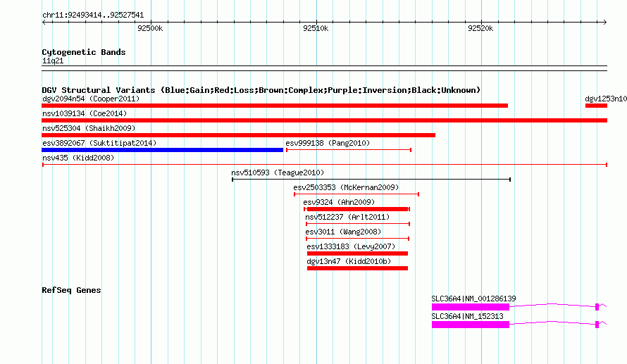627x364 pixels.
Task: Select SLC36A4|NM_001286139 gene exon block
Action: [471, 307]
